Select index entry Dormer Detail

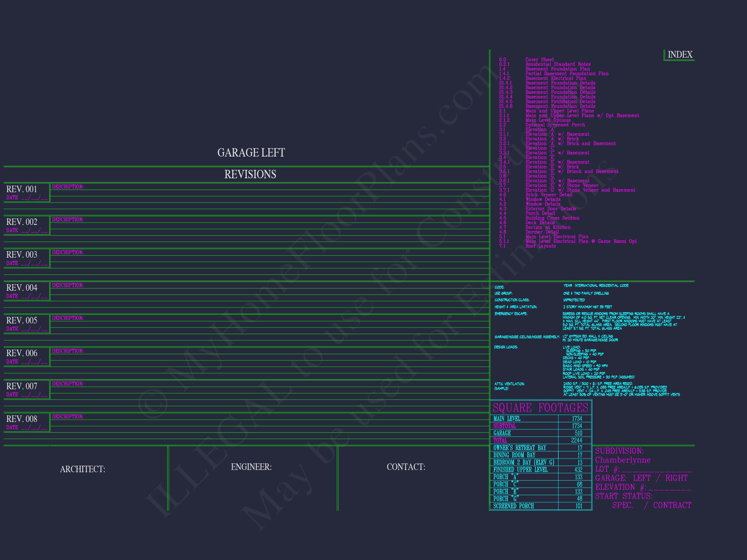point(542,232)
